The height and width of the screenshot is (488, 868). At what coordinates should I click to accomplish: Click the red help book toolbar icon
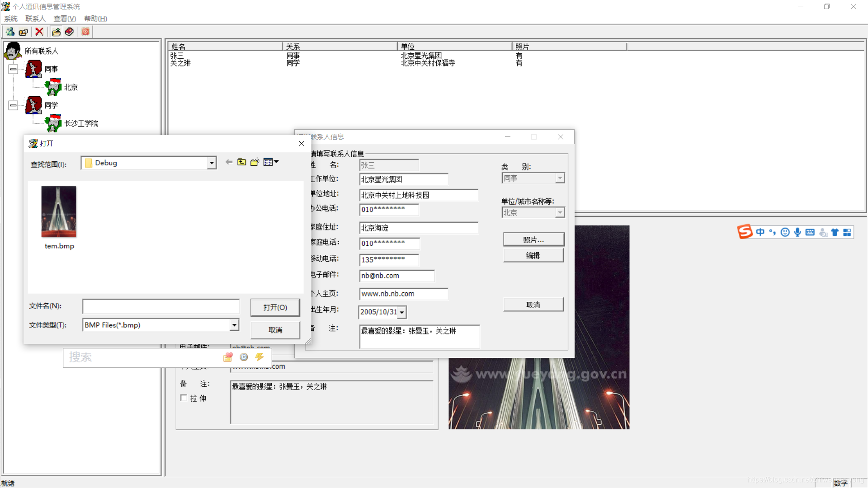[69, 32]
